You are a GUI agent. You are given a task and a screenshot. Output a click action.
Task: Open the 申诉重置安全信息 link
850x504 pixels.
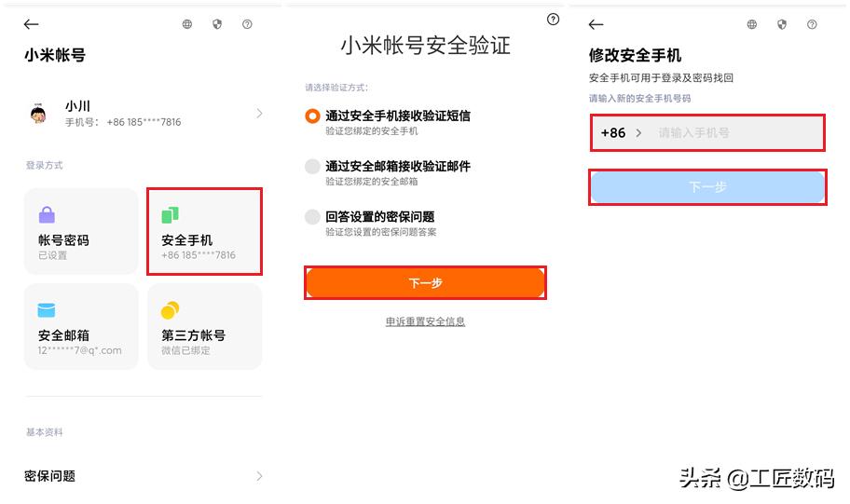point(426,321)
